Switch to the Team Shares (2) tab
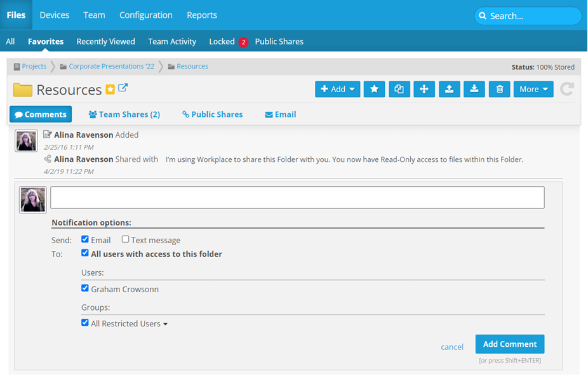The height and width of the screenshot is (376, 588). pyautogui.click(x=124, y=114)
